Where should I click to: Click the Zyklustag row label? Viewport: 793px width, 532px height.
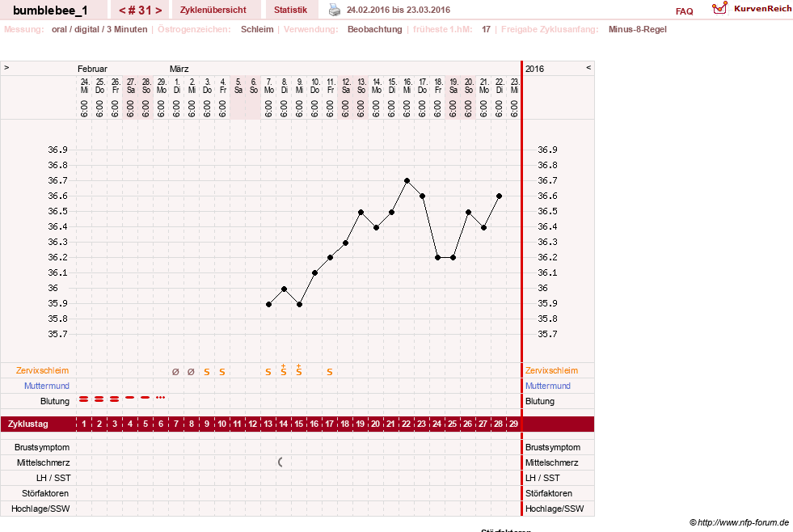coord(28,424)
